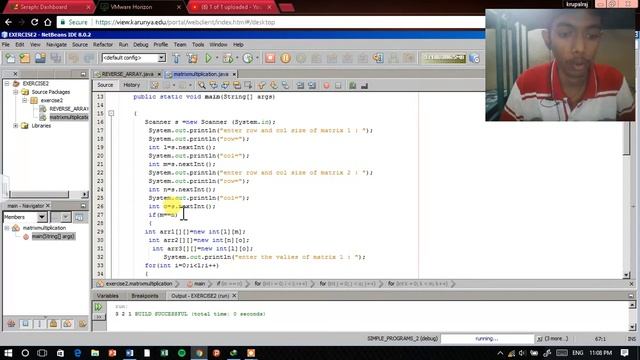Screen dimensions: 640x360
Task: Click the Uncomment icon in editor toolbar
Action: pyautogui.click(x=364, y=85)
